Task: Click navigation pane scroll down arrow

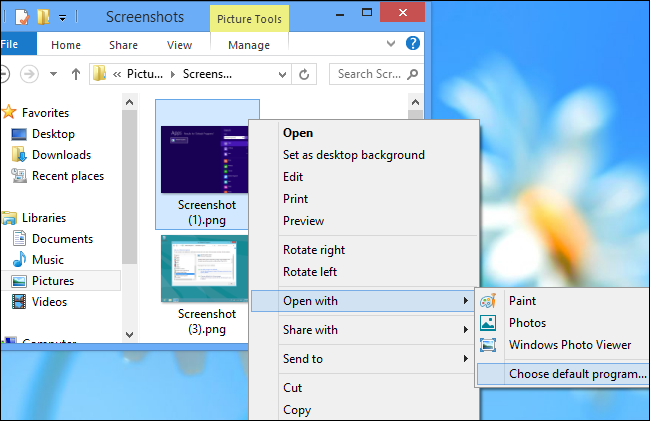Action: point(129,334)
